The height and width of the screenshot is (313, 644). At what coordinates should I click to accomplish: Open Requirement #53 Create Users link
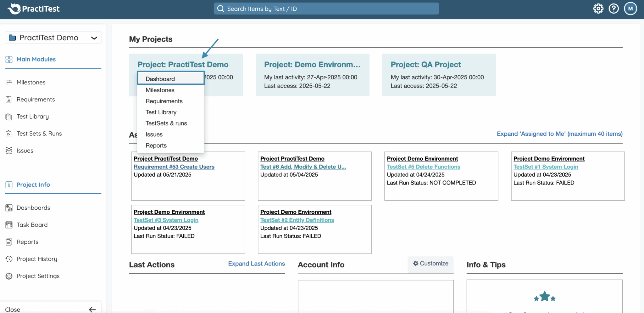pyautogui.click(x=174, y=167)
